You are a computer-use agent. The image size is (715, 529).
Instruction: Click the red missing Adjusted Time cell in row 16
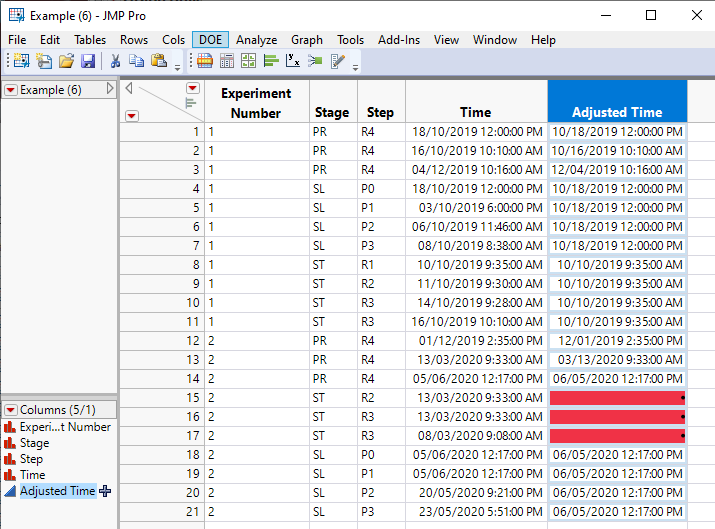click(x=617, y=417)
